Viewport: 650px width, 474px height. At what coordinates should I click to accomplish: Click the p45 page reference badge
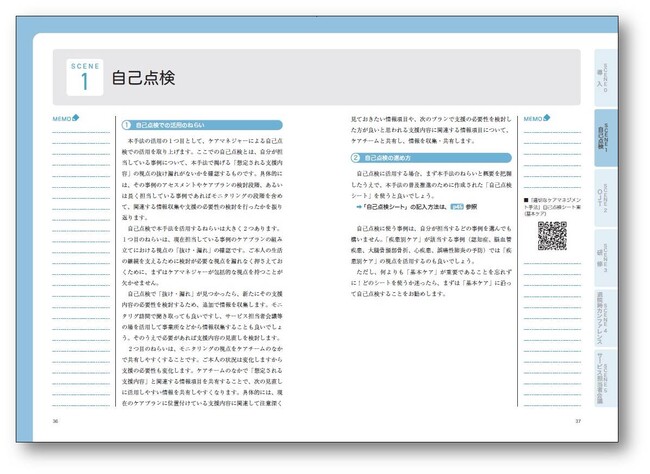click(x=456, y=207)
